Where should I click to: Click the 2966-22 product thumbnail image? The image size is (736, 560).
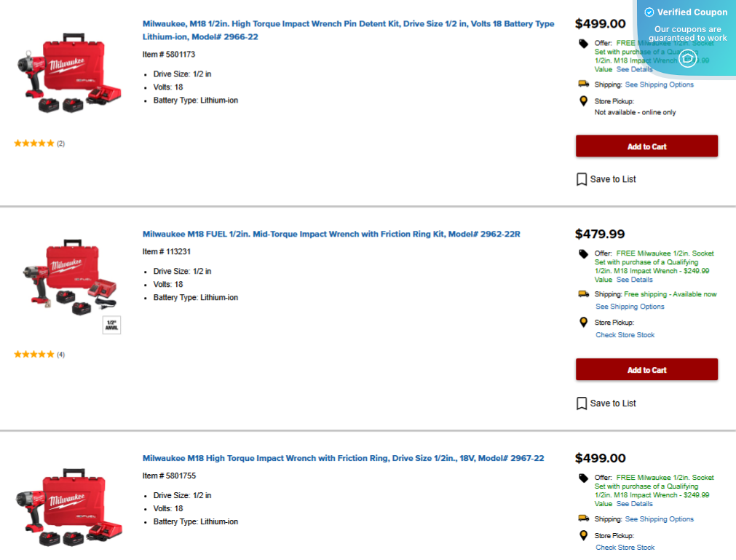point(69,73)
